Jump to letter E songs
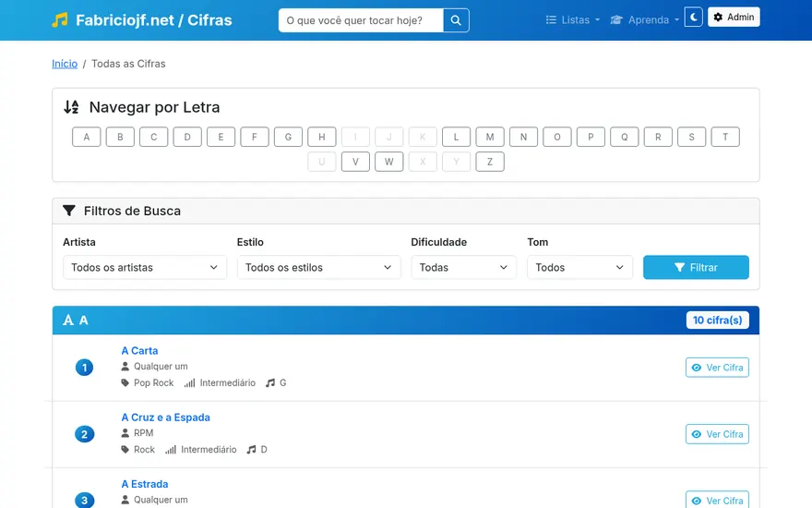This screenshot has height=508, width=812. pyautogui.click(x=221, y=137)
